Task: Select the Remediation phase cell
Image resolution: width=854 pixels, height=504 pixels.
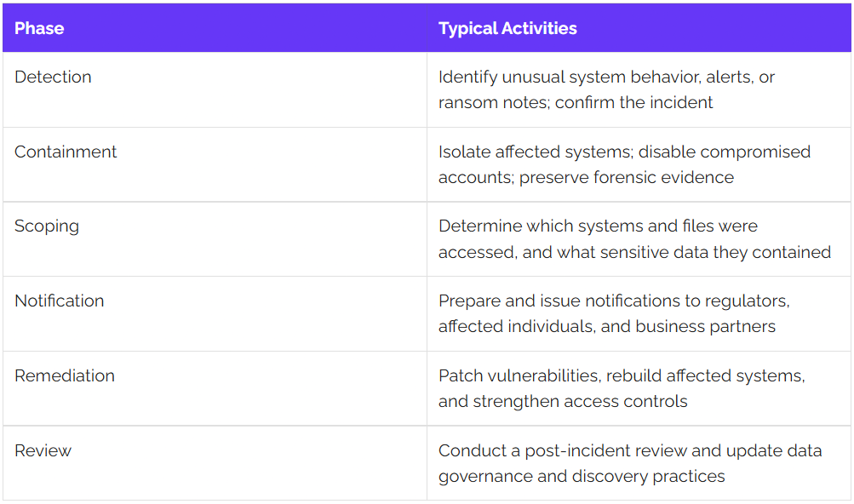Action: [x=215, y=388]
